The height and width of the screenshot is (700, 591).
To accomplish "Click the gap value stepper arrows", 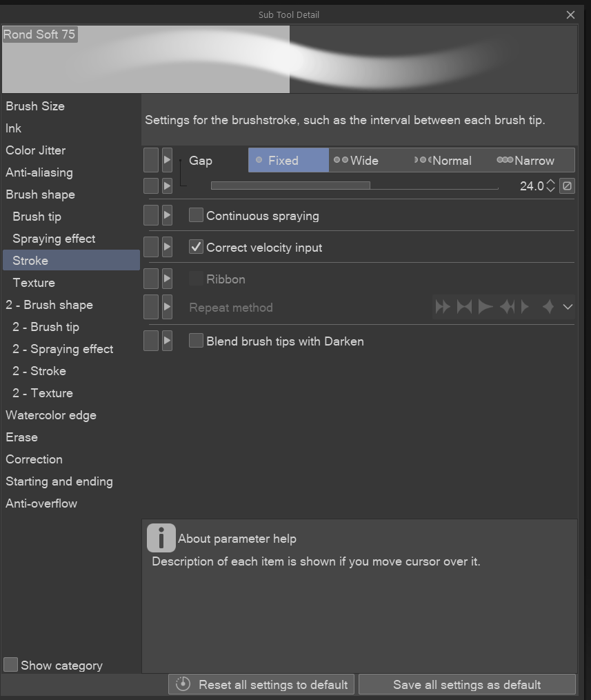I will tap(551, 186).
